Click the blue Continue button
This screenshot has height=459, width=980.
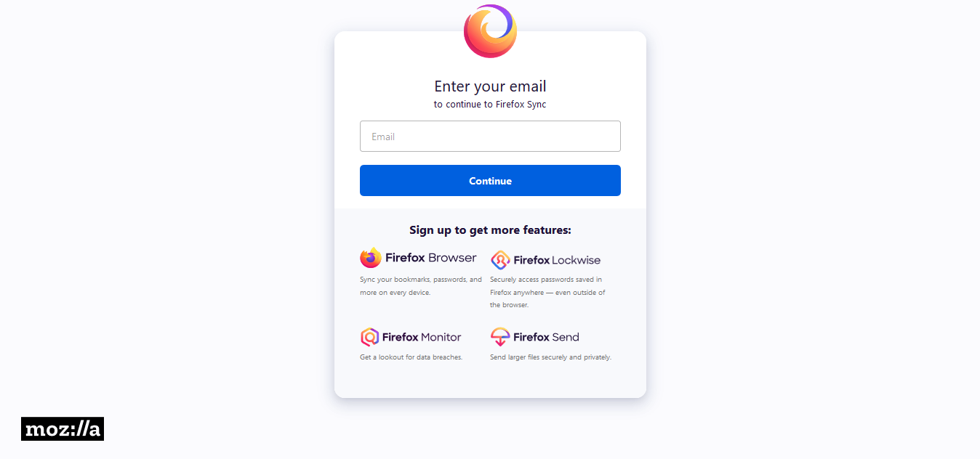point(490,181)
